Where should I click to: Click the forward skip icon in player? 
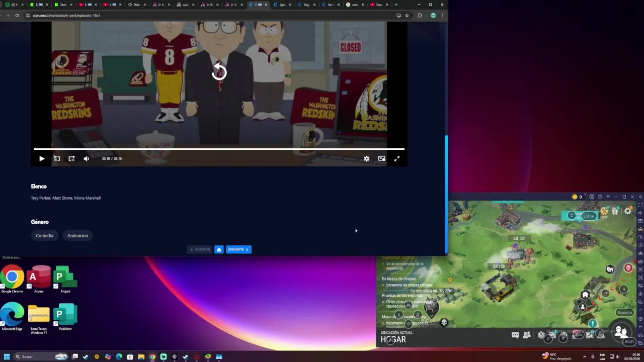point(71,158)
